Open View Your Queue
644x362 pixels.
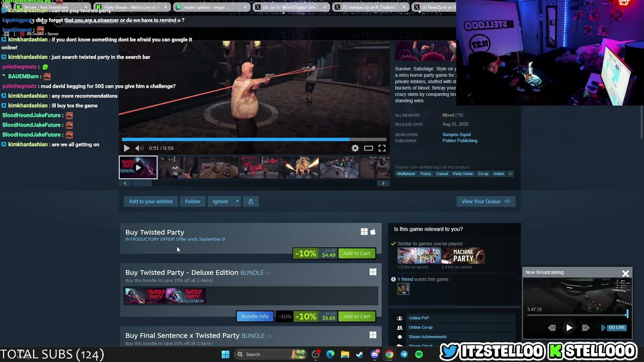pos(486,202)
